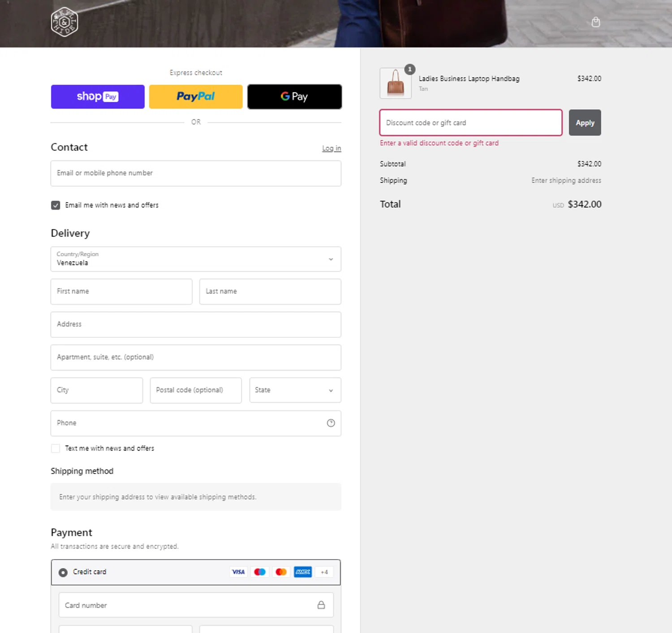Pay with Google Pay

tap(294, 96)
